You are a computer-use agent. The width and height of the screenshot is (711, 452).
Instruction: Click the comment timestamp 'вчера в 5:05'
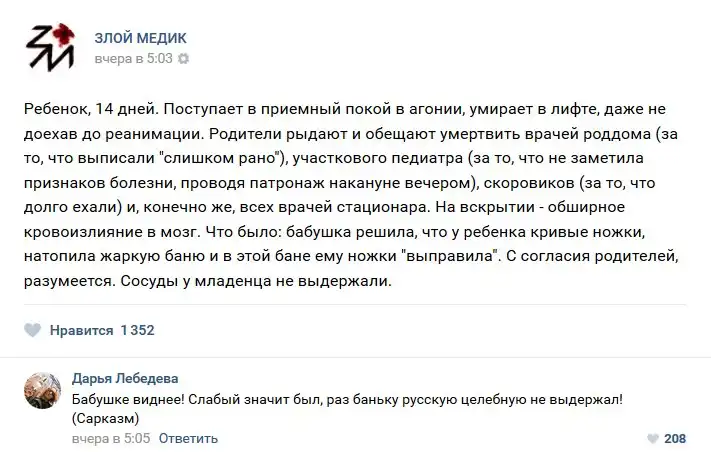pos(111,438)
